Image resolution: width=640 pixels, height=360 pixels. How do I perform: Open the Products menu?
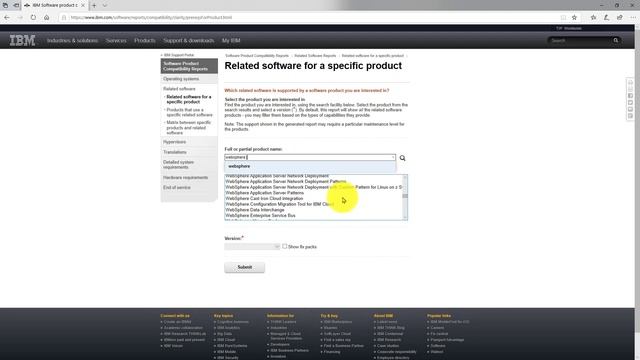click(x=144, y=40)
